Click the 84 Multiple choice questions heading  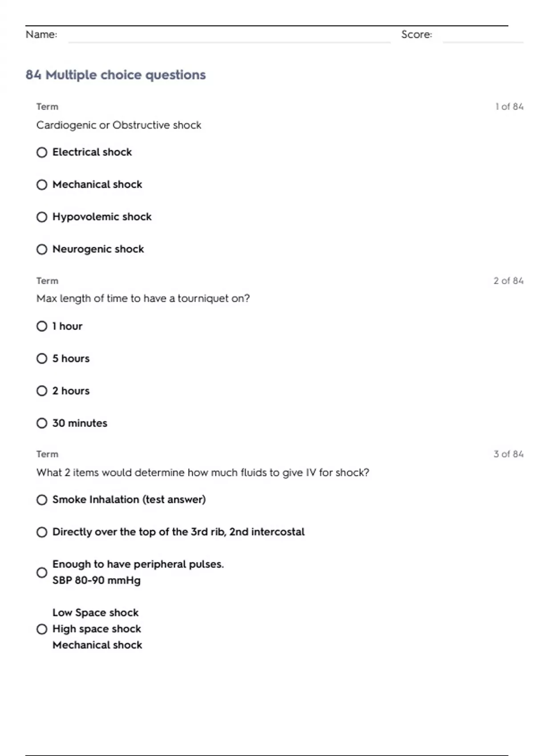click(x=116, y=75)
